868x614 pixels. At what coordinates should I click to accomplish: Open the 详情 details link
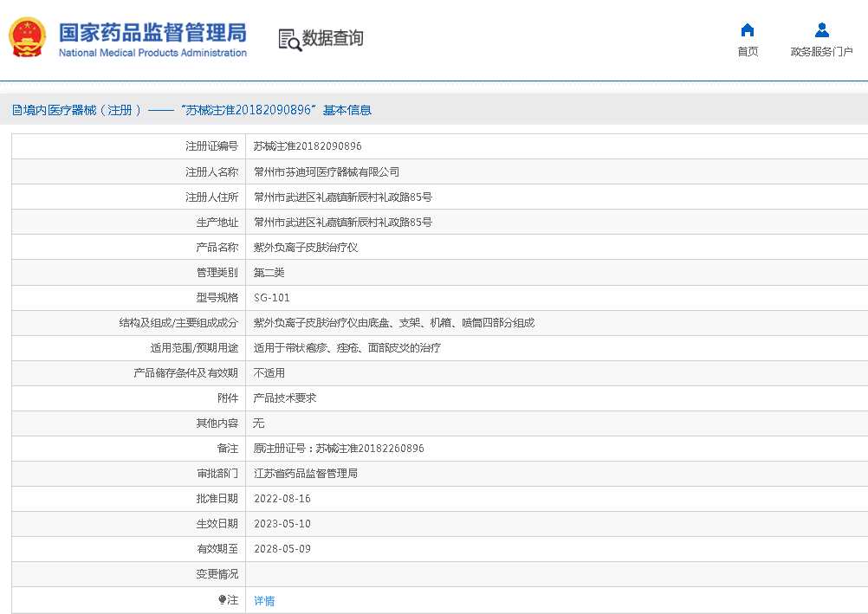[264, 600]
